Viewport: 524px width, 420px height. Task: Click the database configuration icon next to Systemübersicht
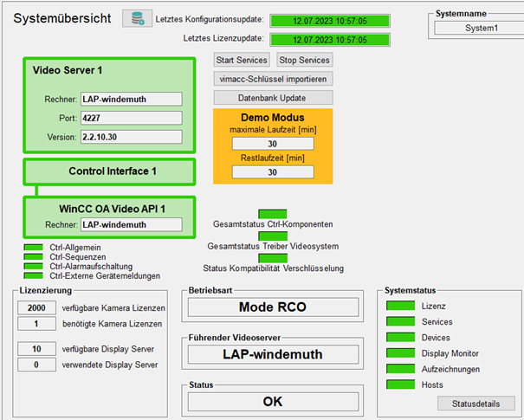point(137,18)
